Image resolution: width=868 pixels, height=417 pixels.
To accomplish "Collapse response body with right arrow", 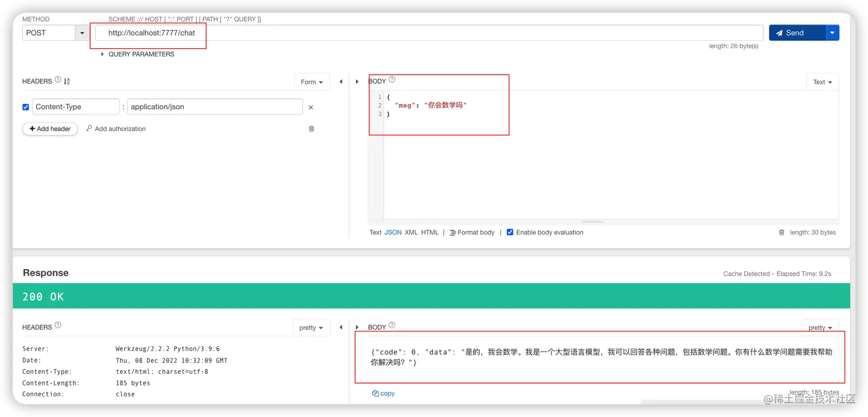I will pyautogui.click(x=357, y=327).
